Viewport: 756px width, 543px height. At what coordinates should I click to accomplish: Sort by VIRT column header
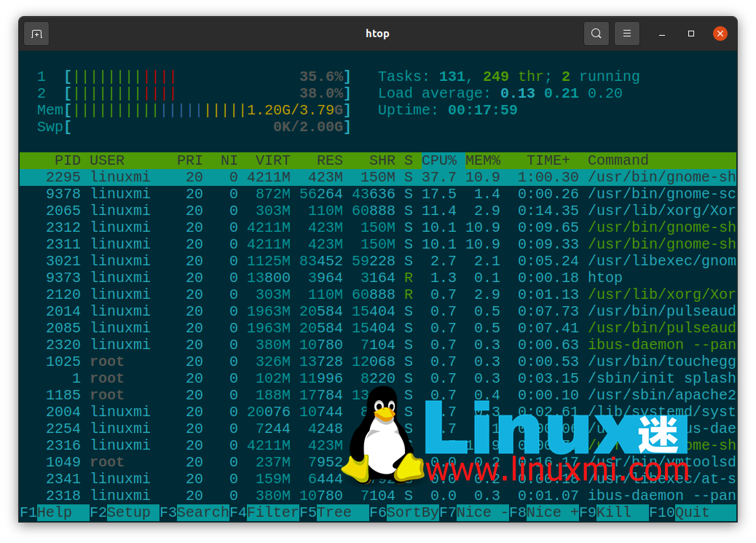pos(273,160)
